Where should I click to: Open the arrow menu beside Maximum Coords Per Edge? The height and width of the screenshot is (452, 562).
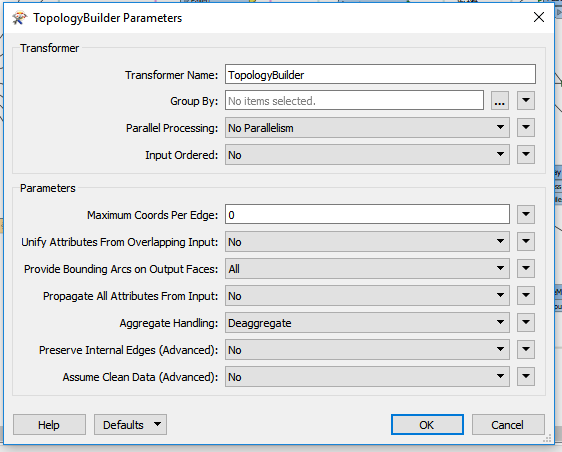click(526, 215)
